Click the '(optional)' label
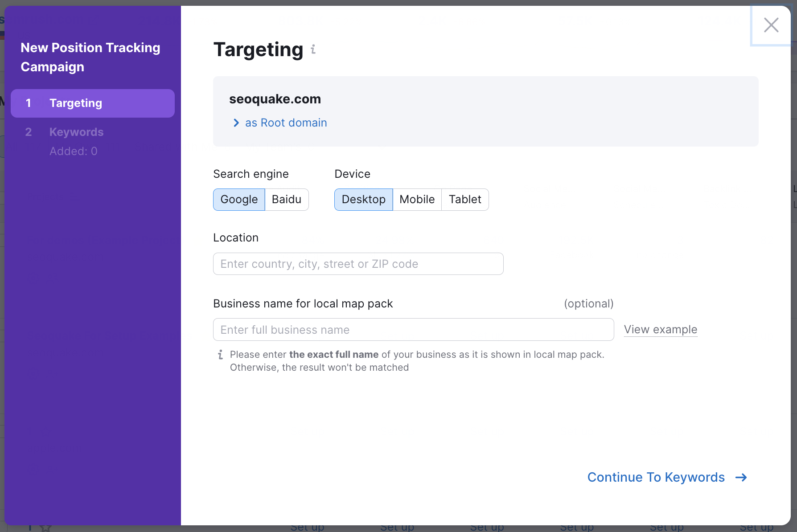The width and height of the screenshot is (797, 532). tap(589, 304)
